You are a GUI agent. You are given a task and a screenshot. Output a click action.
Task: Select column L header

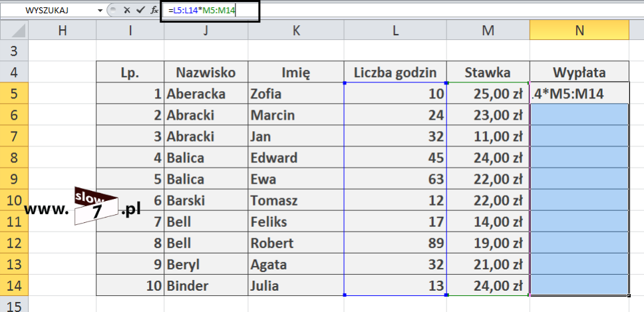pyautogui.click(x=395, y=31)
